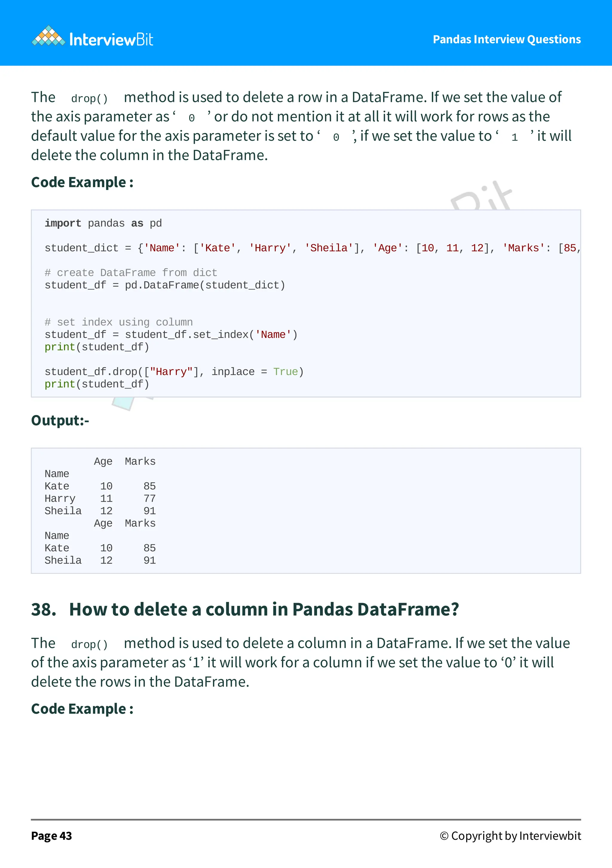
Task: Click the student_dict definition code line
Action: tap(312, 248)
